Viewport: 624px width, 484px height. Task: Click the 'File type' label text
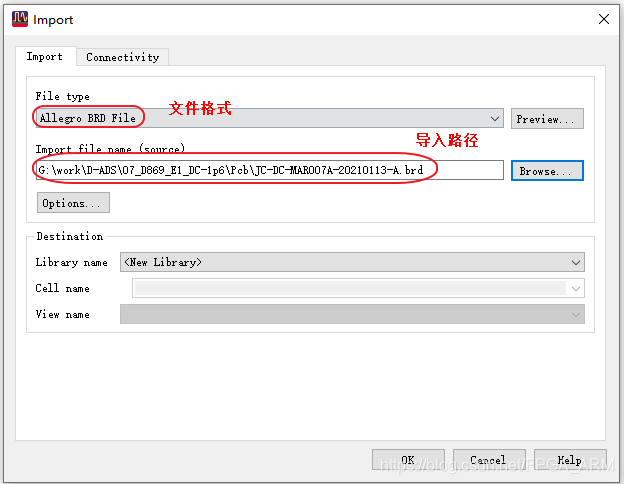[62, 96]
